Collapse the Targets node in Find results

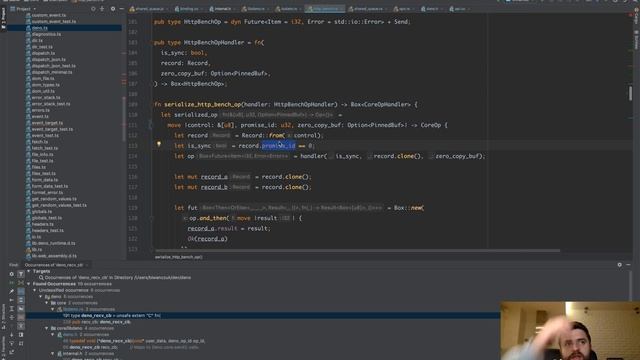29,271
